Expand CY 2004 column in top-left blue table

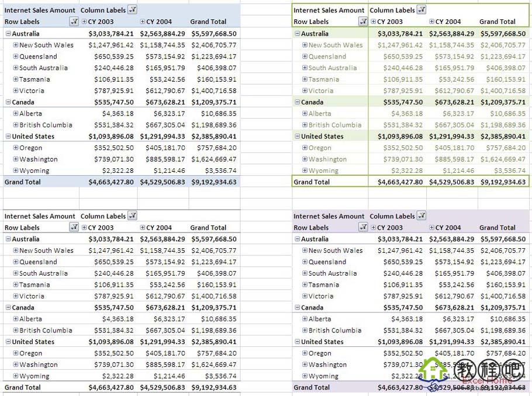[143, 22]
